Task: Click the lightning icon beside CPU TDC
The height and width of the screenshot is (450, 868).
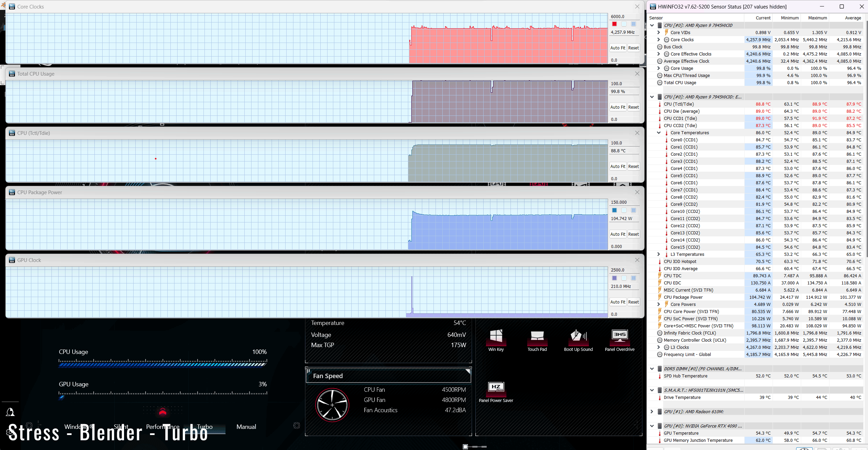Action: [x=660, y=276]
